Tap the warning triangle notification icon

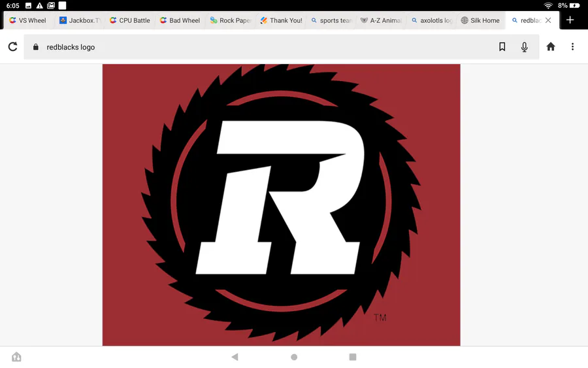tap(39, 5)
